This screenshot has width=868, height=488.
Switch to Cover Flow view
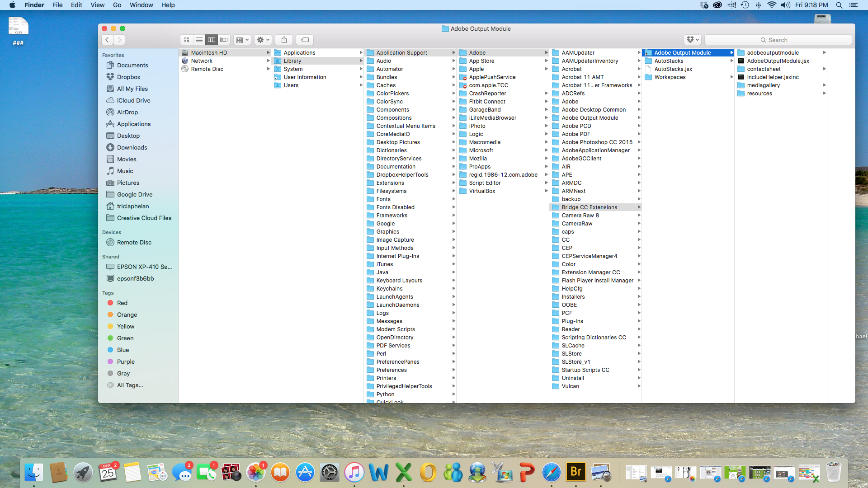224,40
